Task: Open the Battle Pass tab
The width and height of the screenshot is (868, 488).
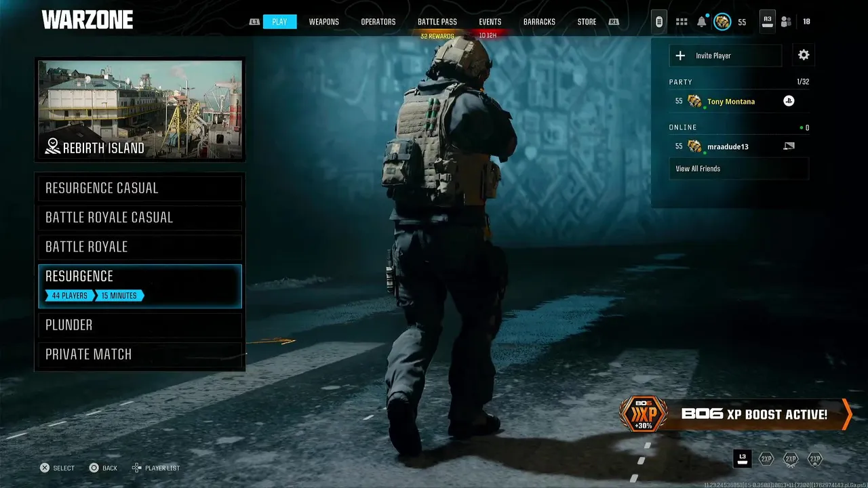Action: [x=437, y=22]
